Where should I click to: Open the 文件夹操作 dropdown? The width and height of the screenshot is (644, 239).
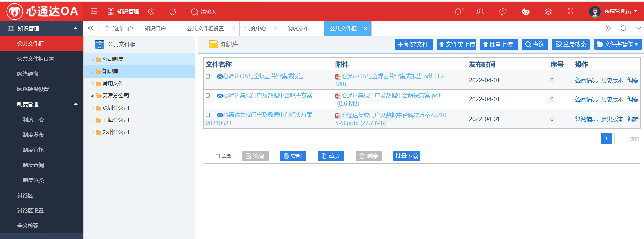point(618,44)
